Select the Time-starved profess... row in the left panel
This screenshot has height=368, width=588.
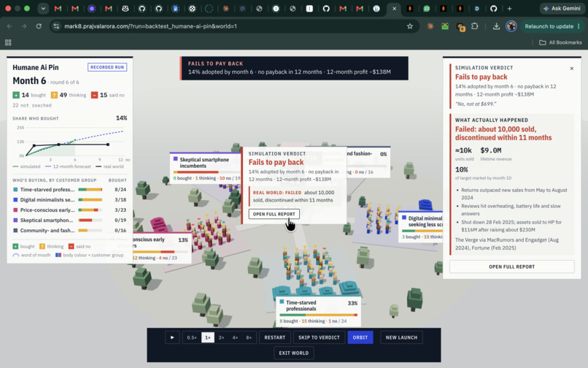pos(70,190)
